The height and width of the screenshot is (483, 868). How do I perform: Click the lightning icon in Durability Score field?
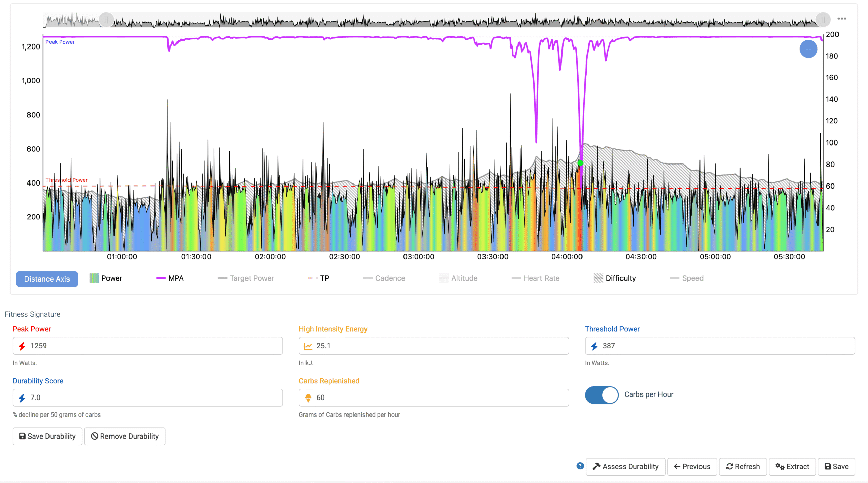coord(22,398)
